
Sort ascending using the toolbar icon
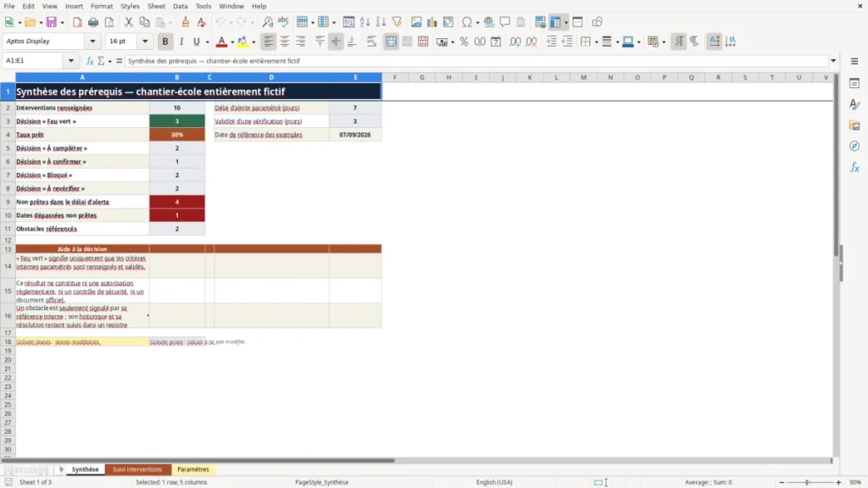[364, 22]
